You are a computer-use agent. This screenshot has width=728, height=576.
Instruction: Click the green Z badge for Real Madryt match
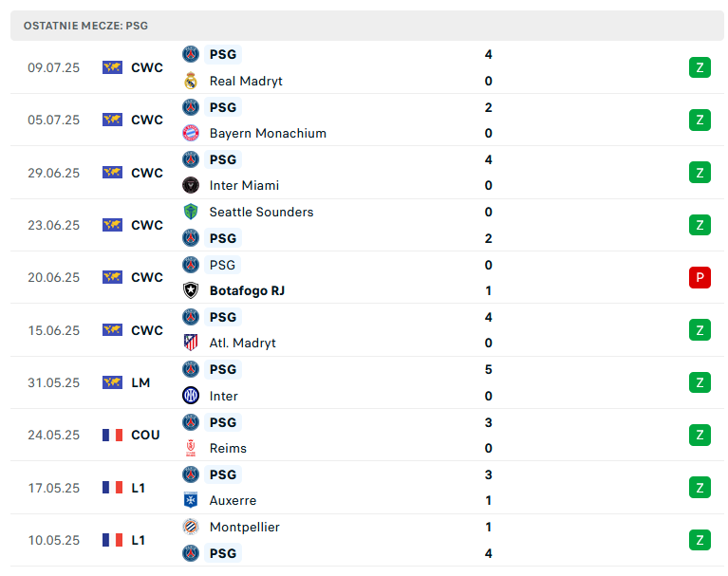coord(700,67)
